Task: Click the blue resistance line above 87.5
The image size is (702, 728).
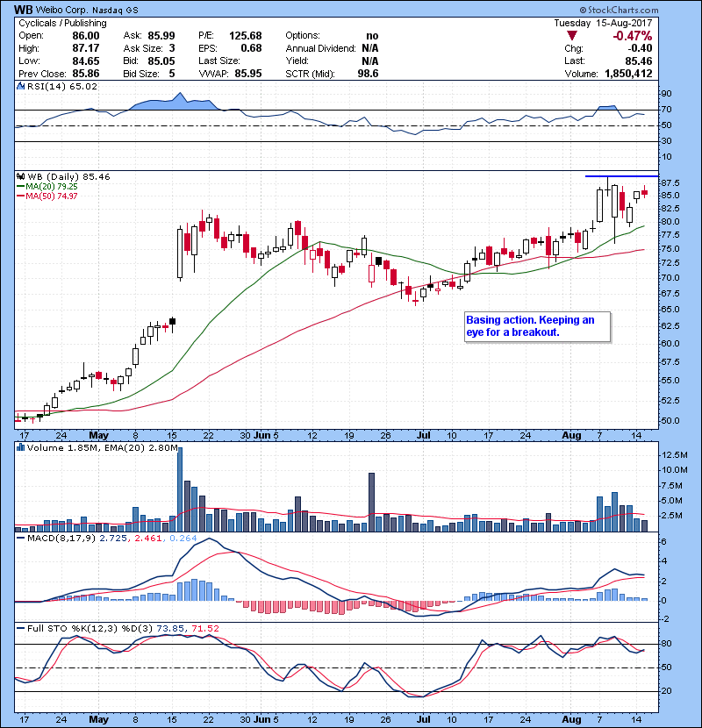Action: (621, 176)
